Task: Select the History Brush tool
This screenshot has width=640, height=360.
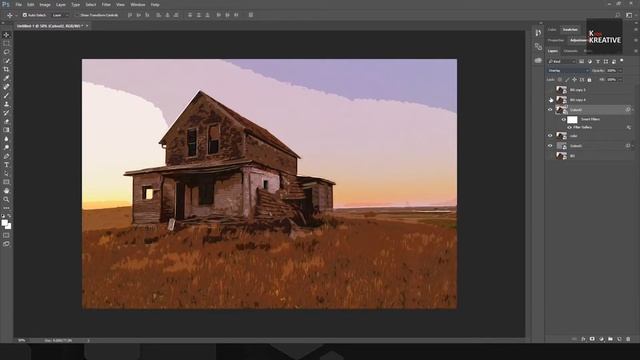Action: click(6, 113)
